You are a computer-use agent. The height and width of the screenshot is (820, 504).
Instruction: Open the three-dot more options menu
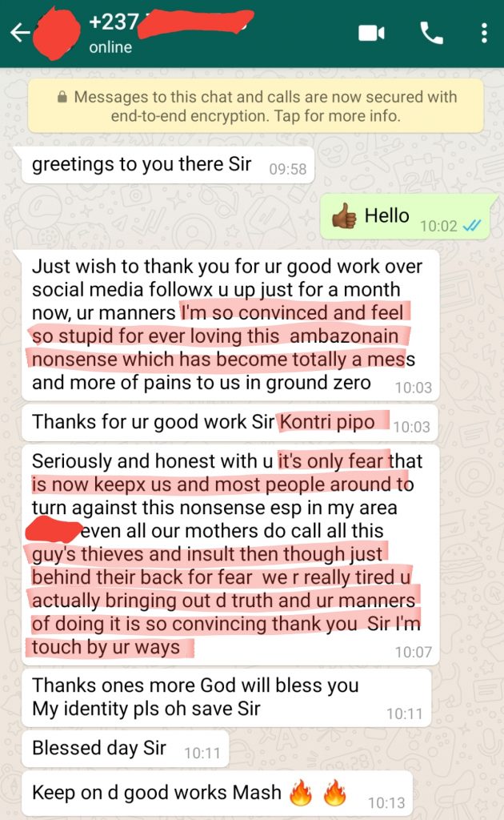484,33
